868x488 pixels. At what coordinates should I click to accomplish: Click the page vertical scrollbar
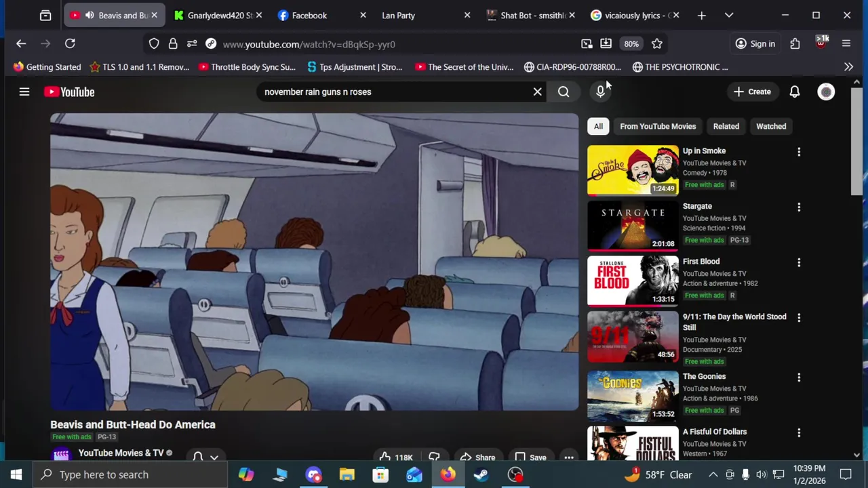tap(856, 141)
